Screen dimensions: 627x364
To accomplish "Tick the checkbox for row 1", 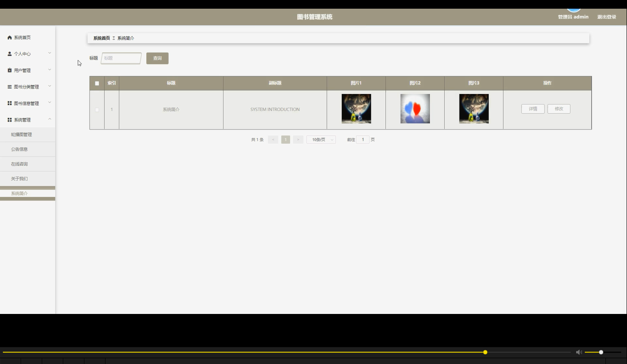I will [x=97, y=110].
